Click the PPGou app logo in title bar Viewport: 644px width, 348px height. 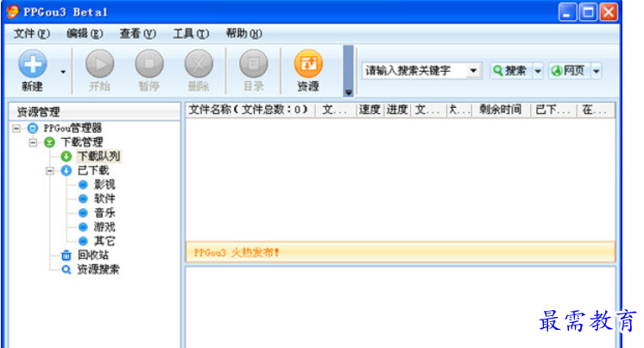point(13,11)
